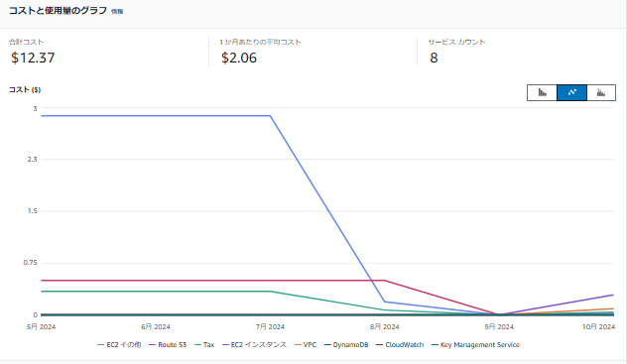This screenshot has height=364, width=627.
Task: Click the 1か月あたりの平均コスト label
Action: [260, 42]
